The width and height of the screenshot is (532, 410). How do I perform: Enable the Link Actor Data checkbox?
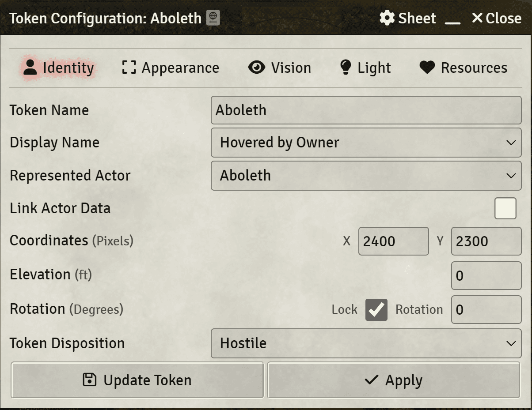(x=505, y=208)
